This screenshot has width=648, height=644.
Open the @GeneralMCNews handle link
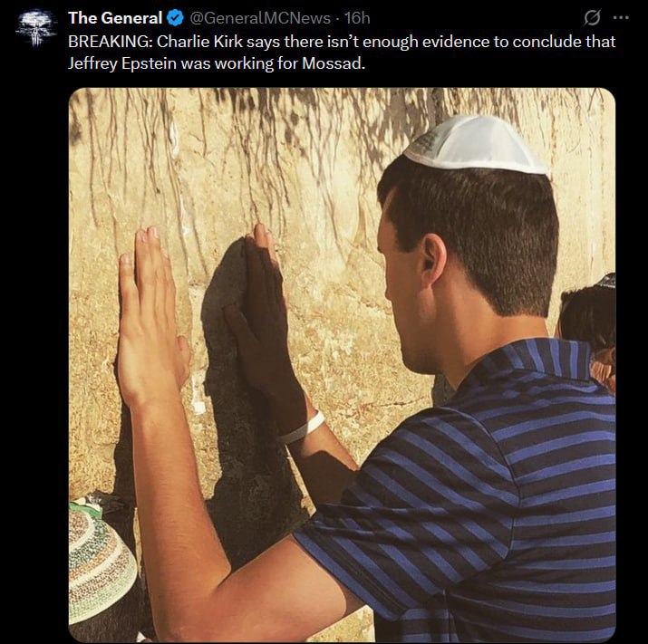[x=260, y=18]
